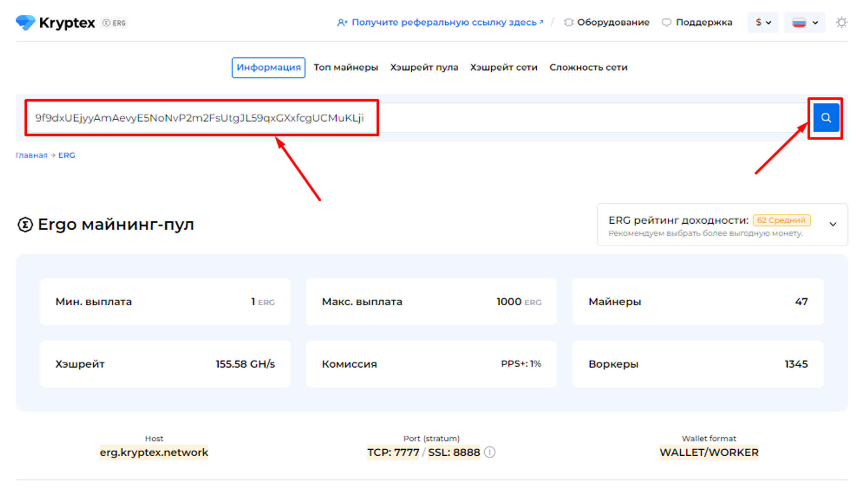
Task: Click the Макс. выплата 1000 ERG card
Action: tap(431, 302)
